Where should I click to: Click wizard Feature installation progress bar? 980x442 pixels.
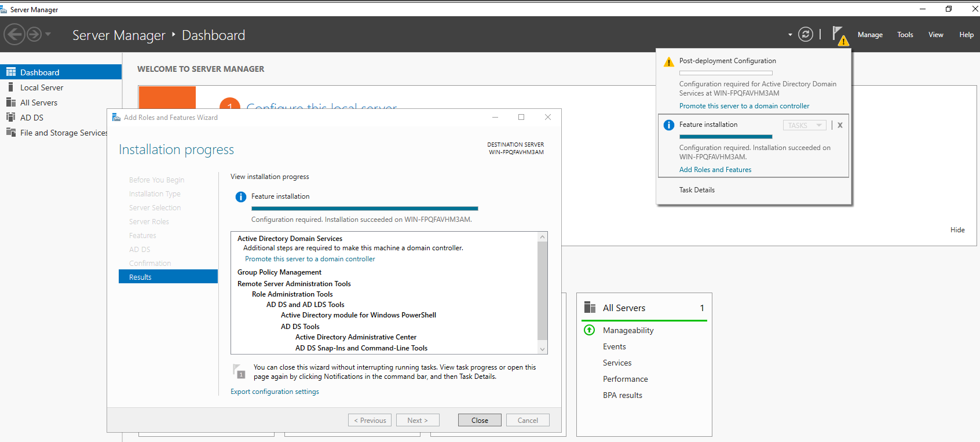tap(365, 209)
